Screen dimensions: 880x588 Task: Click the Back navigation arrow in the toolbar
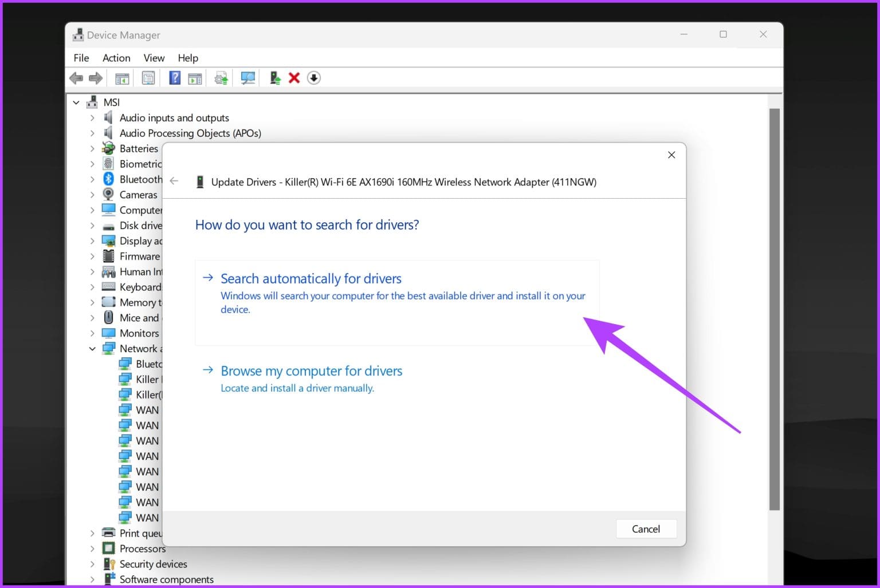click(76, 78)
